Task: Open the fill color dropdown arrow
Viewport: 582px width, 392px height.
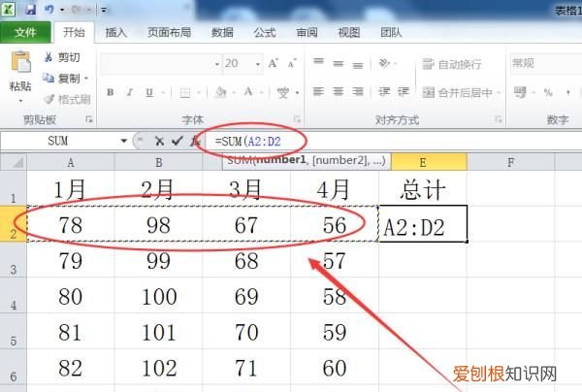Action: coord(234,92)
